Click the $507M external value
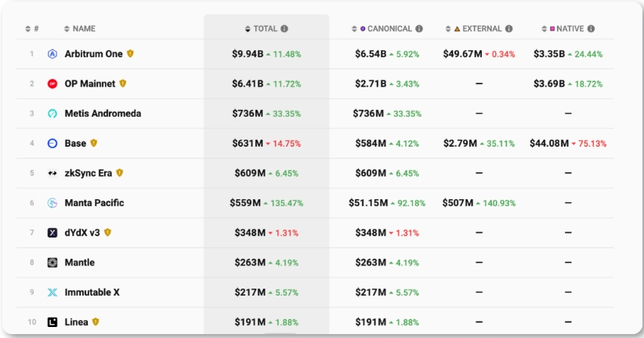 pos(458,202)
